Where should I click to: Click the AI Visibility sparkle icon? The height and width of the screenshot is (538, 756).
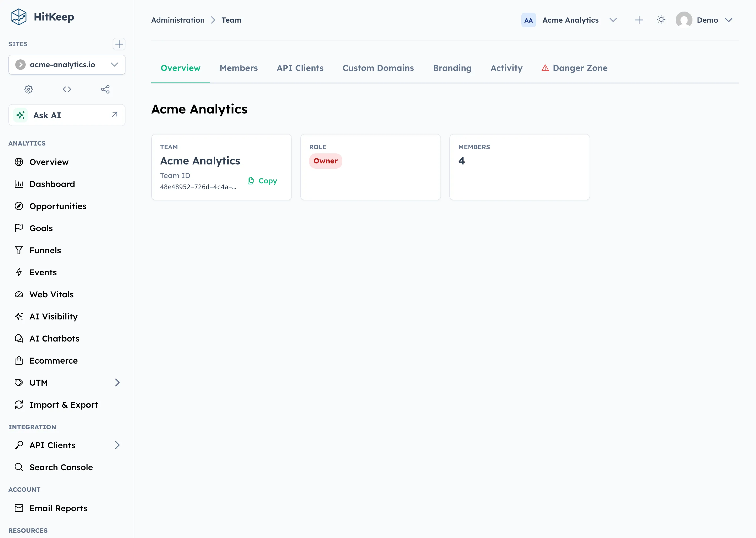[19, 316]
